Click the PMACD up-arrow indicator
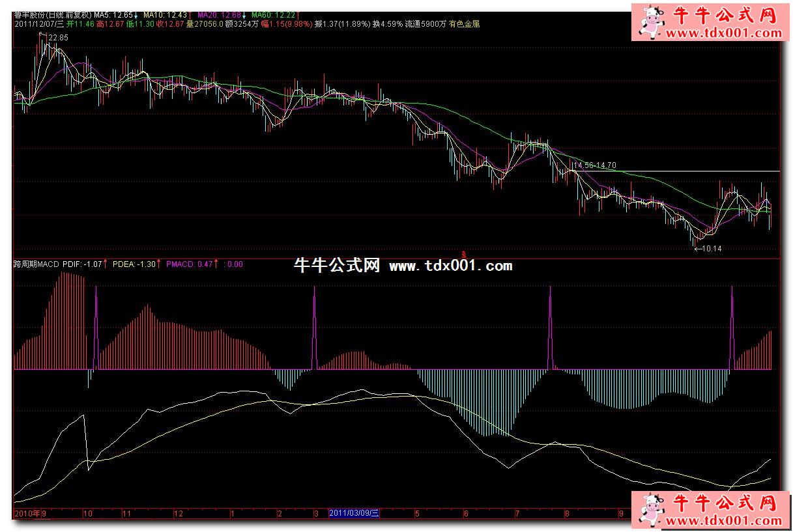The width and height of the screenshot is (793, 532). [x=216, y=264]
